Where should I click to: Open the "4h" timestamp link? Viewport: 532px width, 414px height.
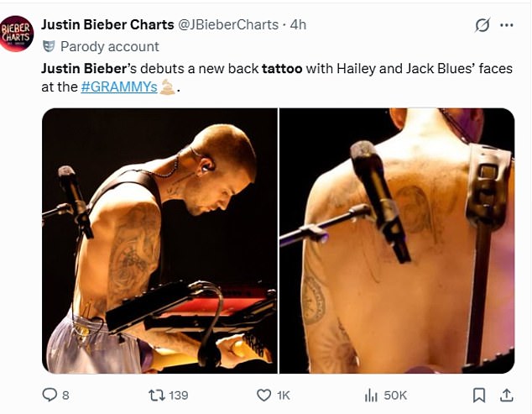click(298, 24)
